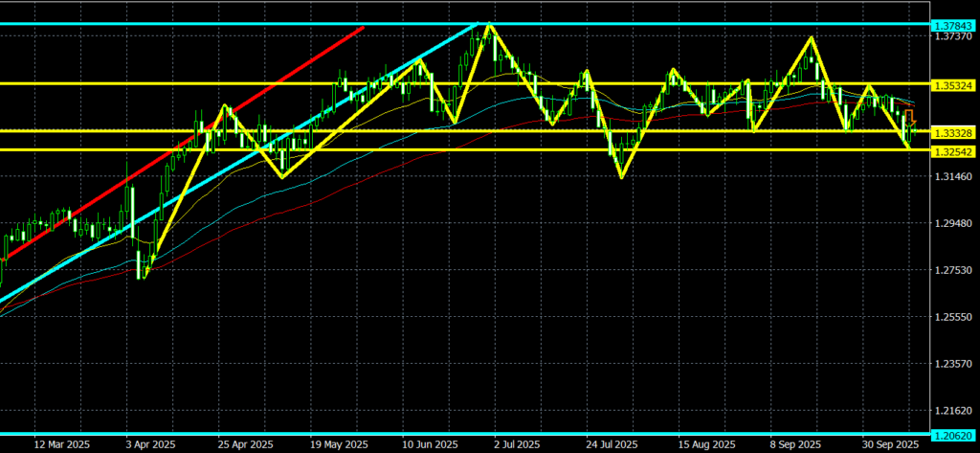Click the 8 Sep 2025 date label
The width and height of the screenshot is (980, 453).
pyautogui.click(x=796, y=445)
